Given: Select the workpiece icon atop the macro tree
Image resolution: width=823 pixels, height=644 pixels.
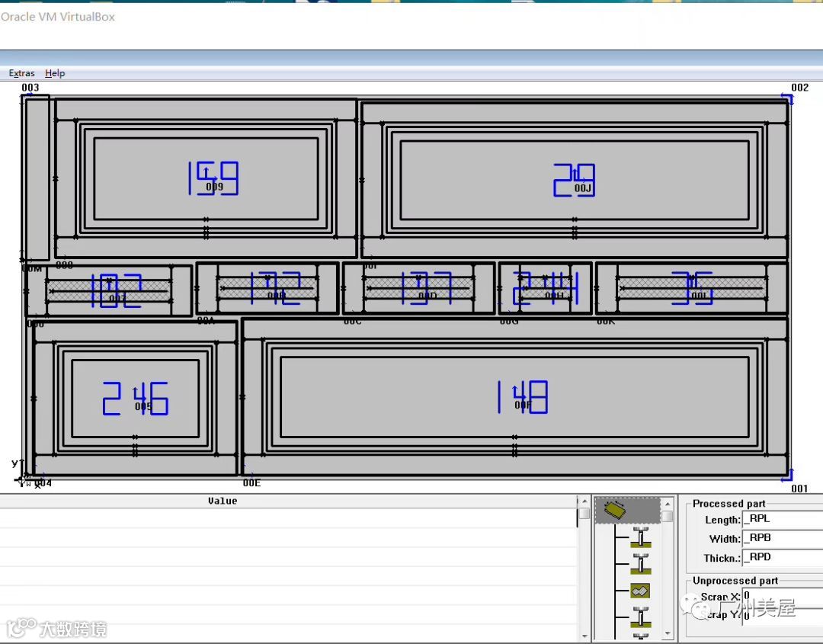Looking at the screenshot, I should point(615,510).
